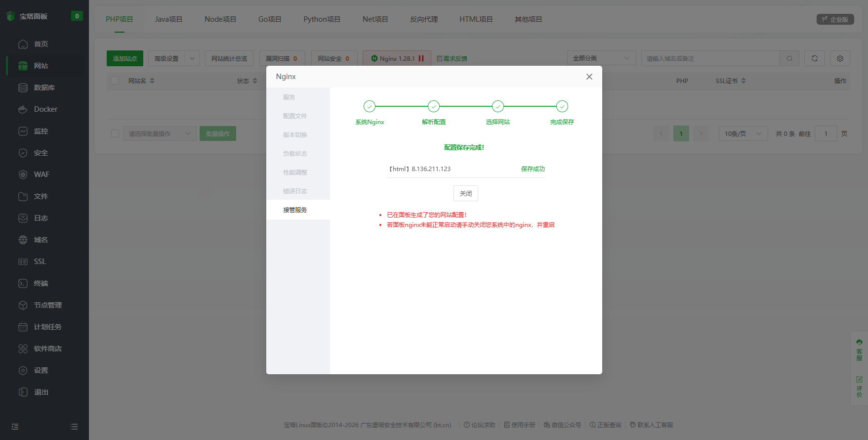Click the 网站统计总览 button
The height and width of the screenshot is (440, 868).
229,58
